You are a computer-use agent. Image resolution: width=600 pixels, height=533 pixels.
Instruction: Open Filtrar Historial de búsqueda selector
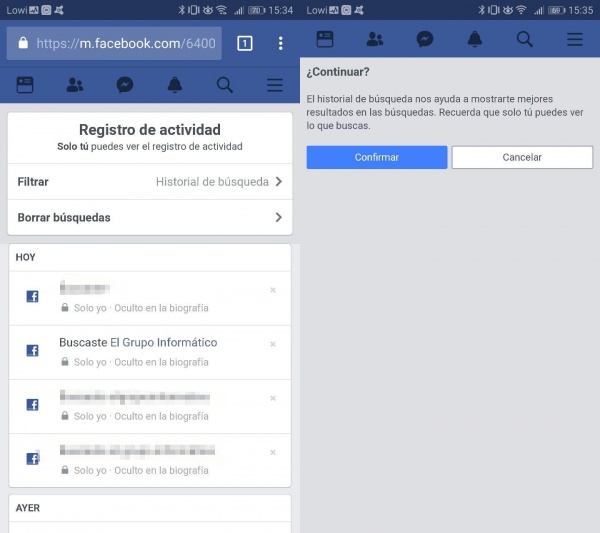pyautogui.click(x=150, y=182)
